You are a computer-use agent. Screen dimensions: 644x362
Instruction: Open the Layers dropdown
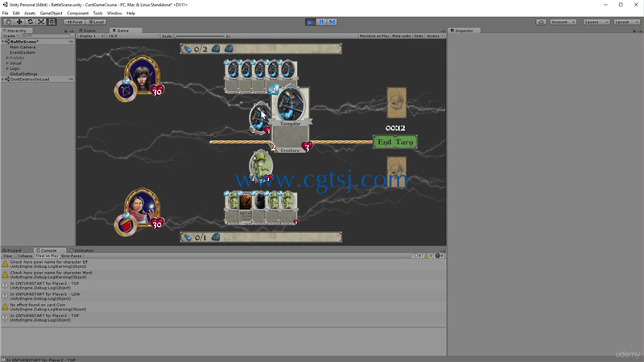tap(597, 22)
